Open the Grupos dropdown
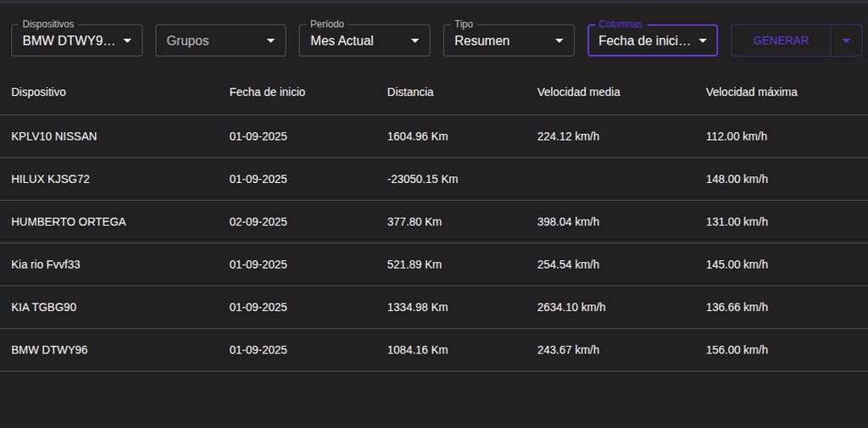 point(220,41)
